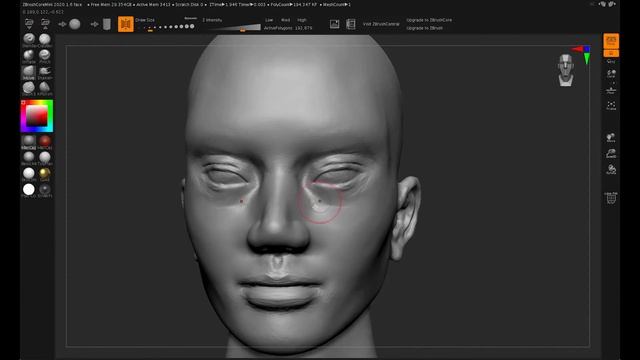Set mesh resolution to Low
Screen dimensions: 640x360
(269, 20)
